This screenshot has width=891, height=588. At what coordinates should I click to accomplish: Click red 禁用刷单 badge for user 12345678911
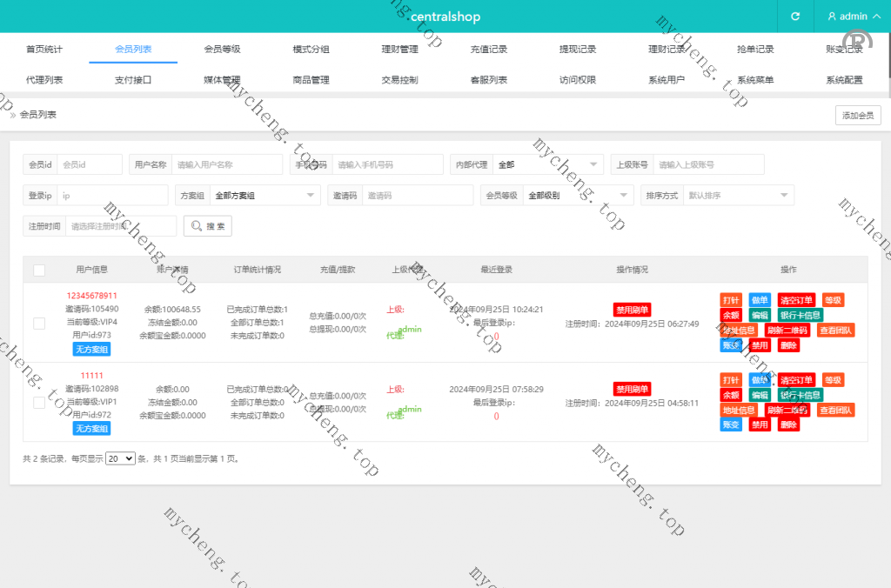pos(633,310)
